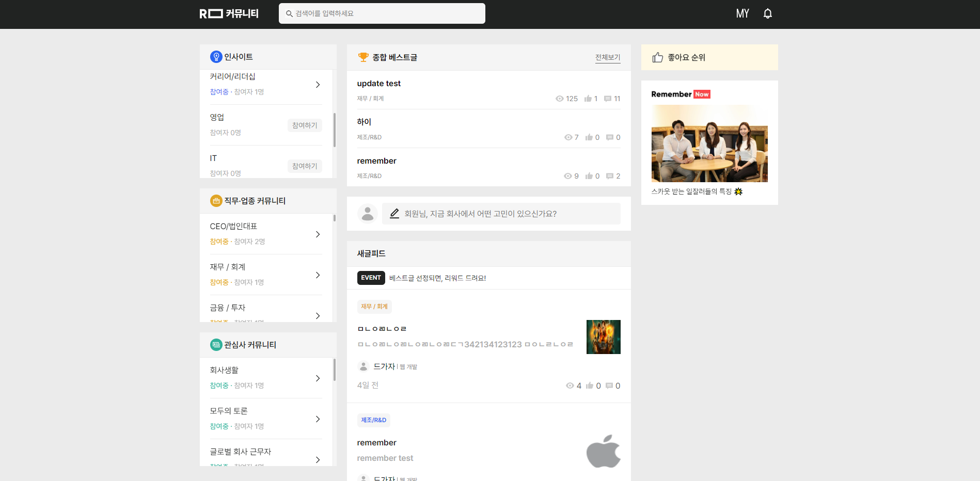Click the views eye icon on 하이 post
The height and width of the screenshot is (481, 980).
pyautogui.click(x=568, y=137)
